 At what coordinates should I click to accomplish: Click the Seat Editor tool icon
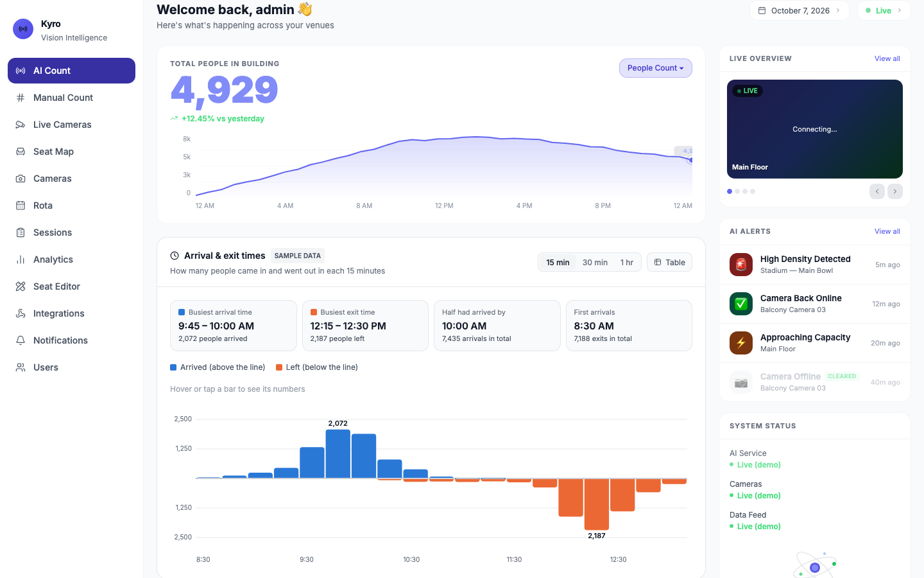click(x=21, y=286)
